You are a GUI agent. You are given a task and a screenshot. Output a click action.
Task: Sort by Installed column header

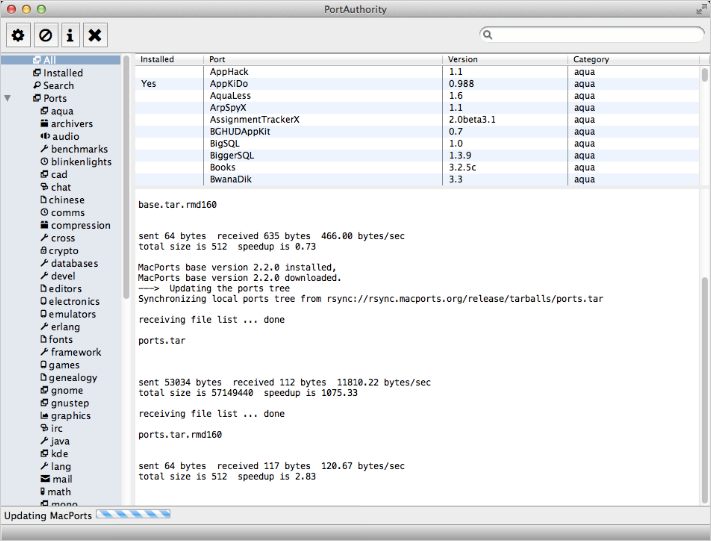tap(169, 59)
